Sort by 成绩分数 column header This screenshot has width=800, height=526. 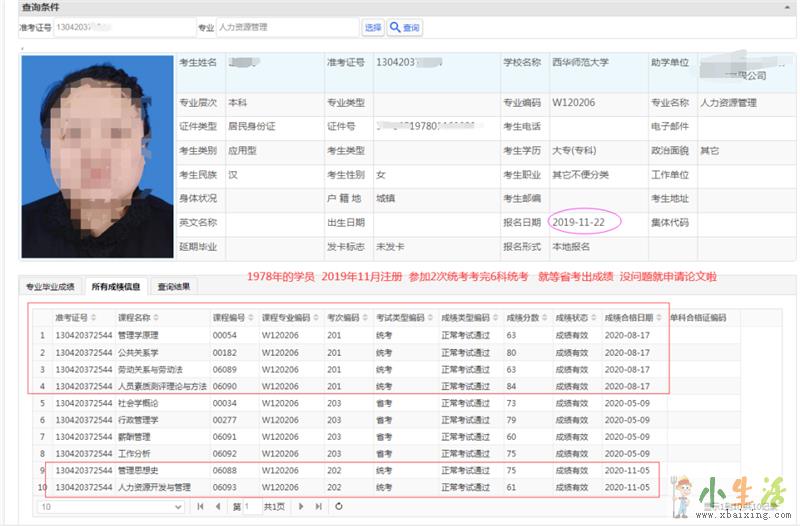pos(524,318)
